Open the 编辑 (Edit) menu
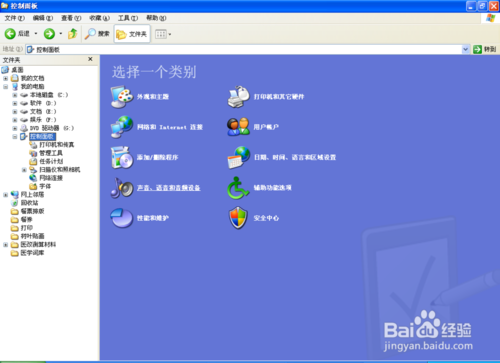This screenshot has height=363, width=500. [x=43, y=18]
